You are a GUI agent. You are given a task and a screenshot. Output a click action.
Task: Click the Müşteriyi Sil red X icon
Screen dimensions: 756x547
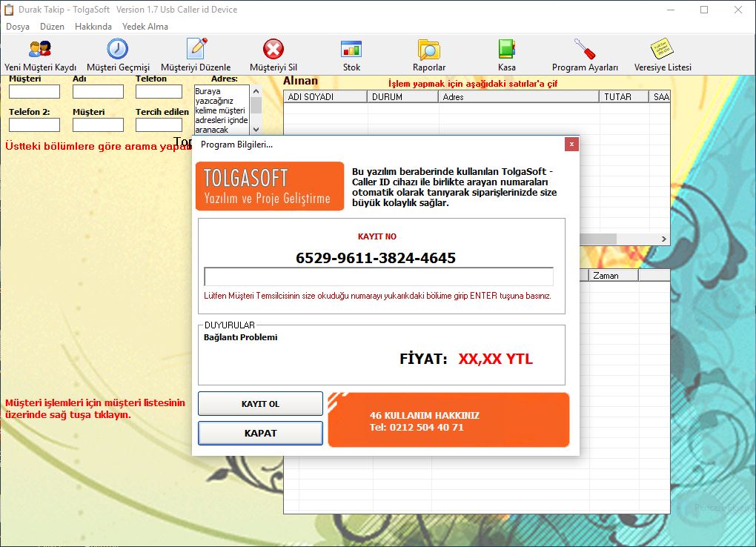tap(273, 49)
